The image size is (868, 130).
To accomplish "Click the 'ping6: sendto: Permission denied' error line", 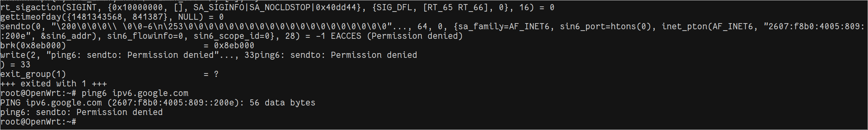I will (81, 112).
